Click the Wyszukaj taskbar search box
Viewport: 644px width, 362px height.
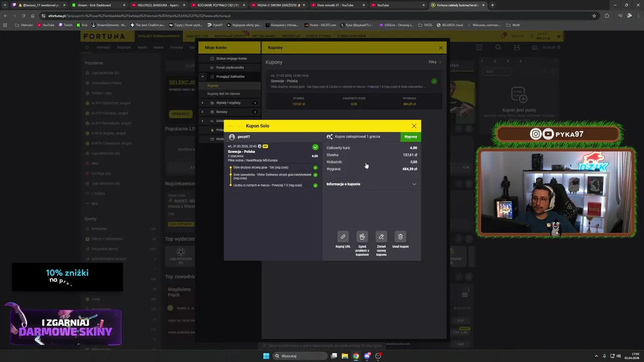click(x=301, y=356)
